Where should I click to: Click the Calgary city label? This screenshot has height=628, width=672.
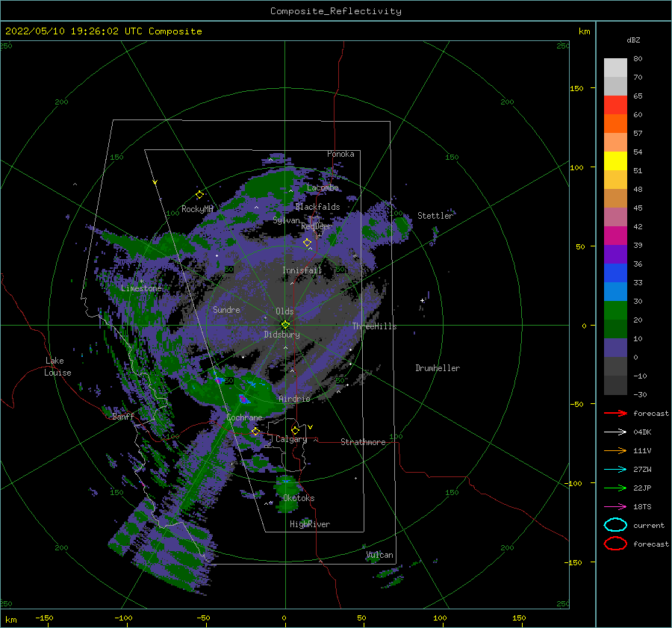(x=291, y=439)
